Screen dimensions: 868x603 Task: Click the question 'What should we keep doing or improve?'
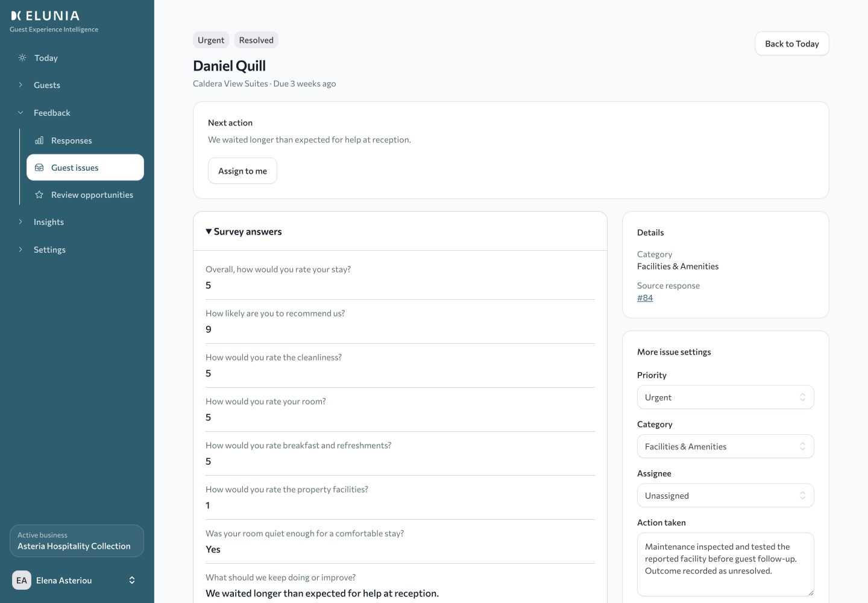coord(280,578)
